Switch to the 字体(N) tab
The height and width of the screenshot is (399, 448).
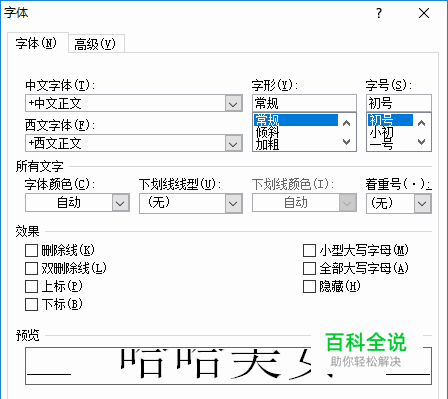(38, 43)
